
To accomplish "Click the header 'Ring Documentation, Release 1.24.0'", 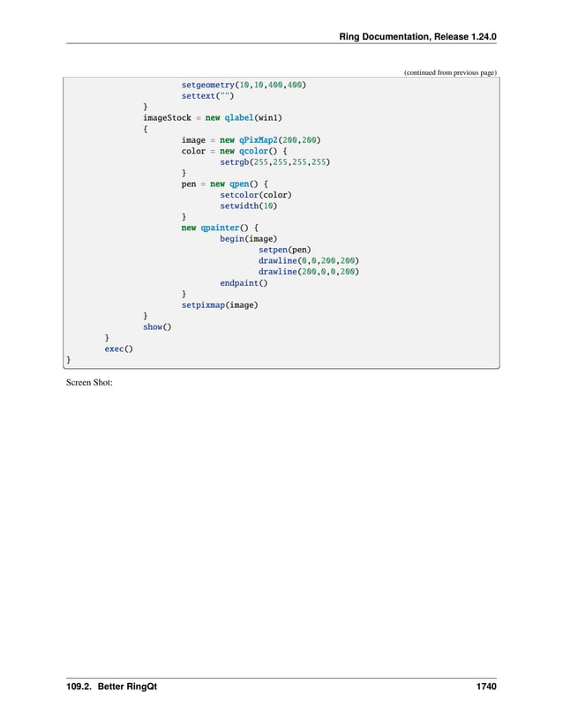I will [417, 37].
